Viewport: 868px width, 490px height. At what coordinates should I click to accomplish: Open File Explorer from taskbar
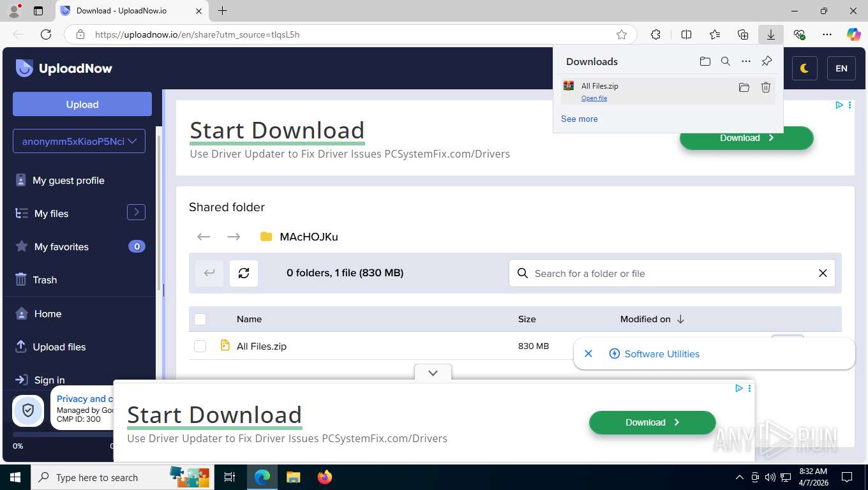click(293, 477)
